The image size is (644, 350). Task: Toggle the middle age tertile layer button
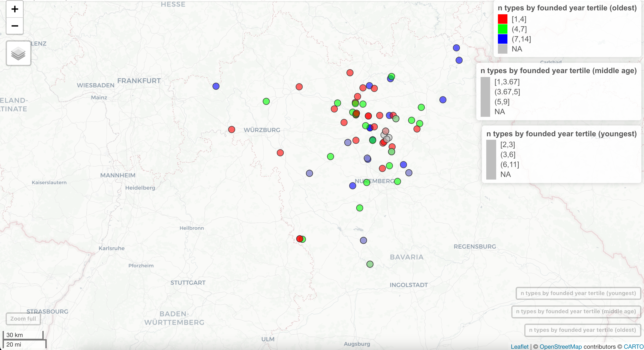pyautogui.click(x=576, y=311)
